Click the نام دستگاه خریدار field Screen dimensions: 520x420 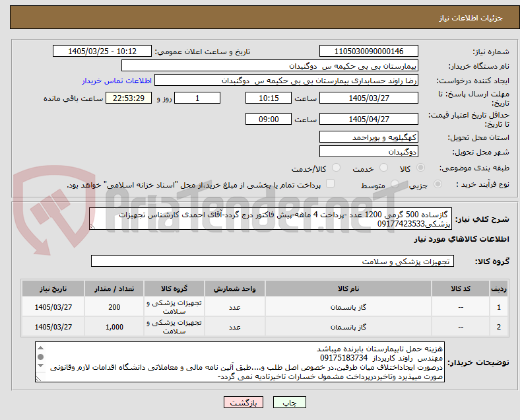[x=270, y=65]
